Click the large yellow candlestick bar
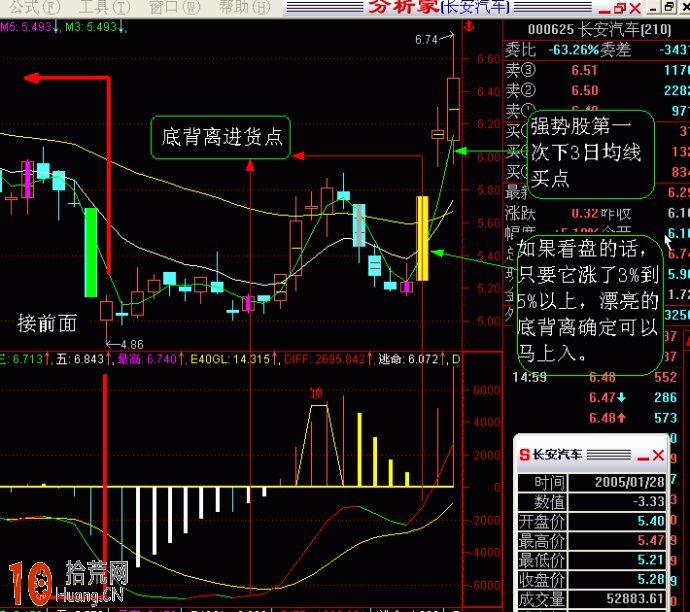 pos(422,238)
